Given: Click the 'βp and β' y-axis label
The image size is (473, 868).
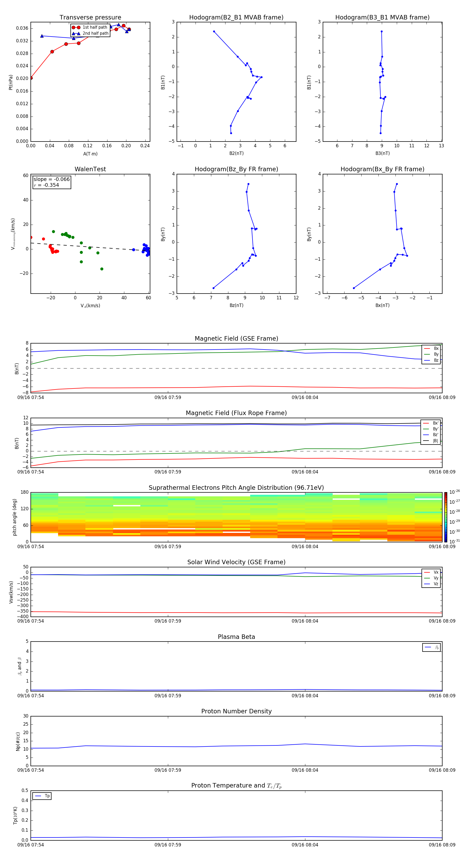Looking at the screenshot, I should coord(19,666).
